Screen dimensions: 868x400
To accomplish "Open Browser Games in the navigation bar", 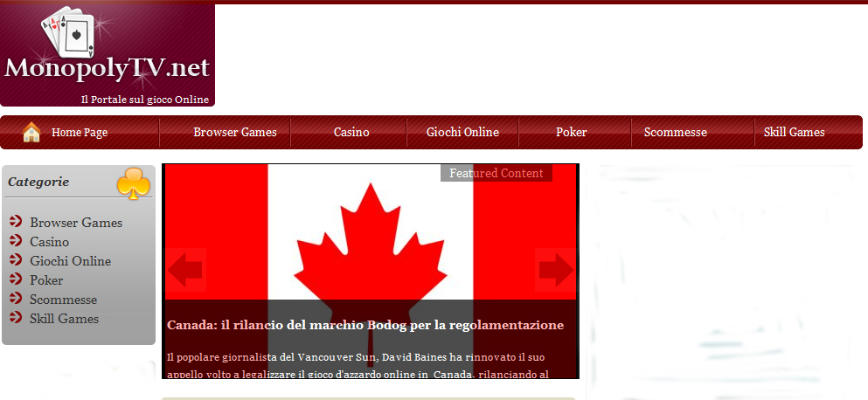I will tap(235, 132).
